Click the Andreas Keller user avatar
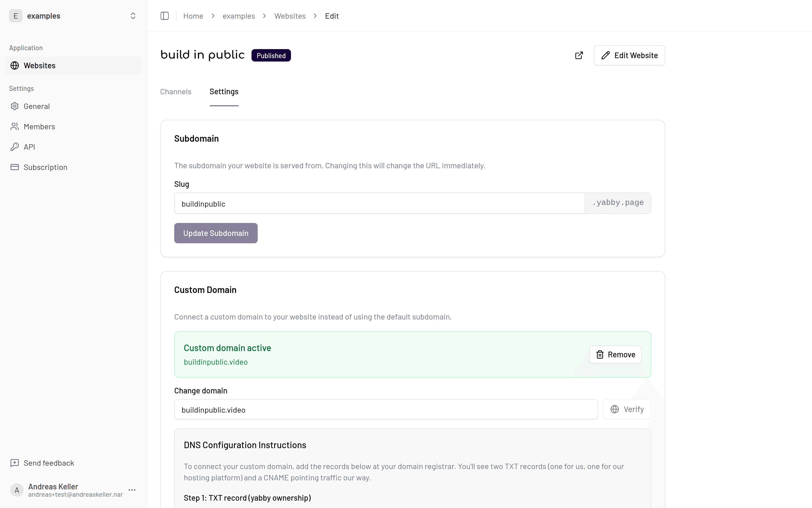812x508 pixels. click(x=16, y=490)
